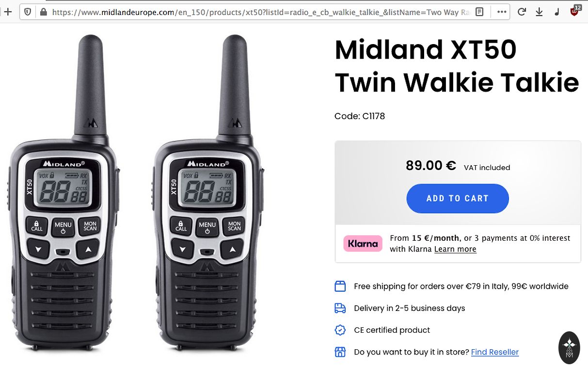Add the Midland XT50 to cart

pos(458,199)
